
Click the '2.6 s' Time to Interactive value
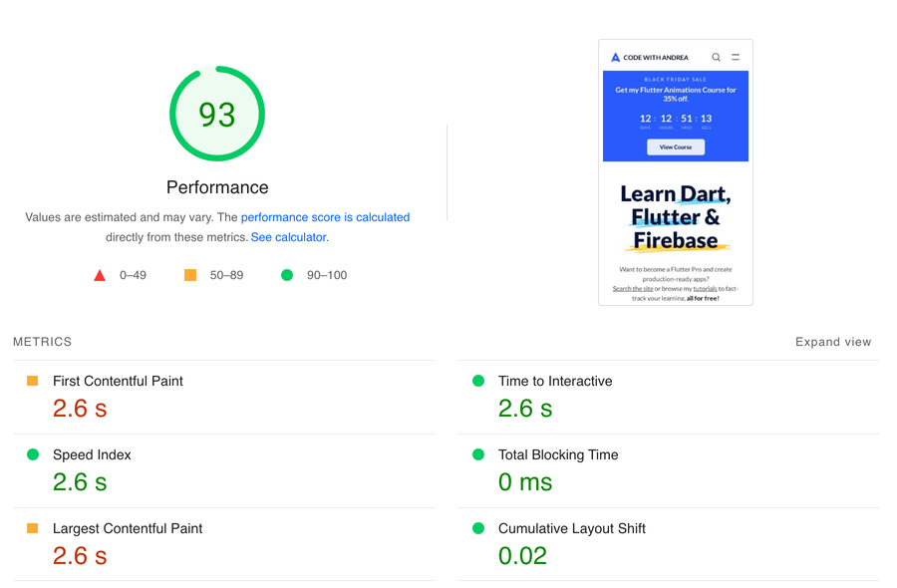(525, 409)
